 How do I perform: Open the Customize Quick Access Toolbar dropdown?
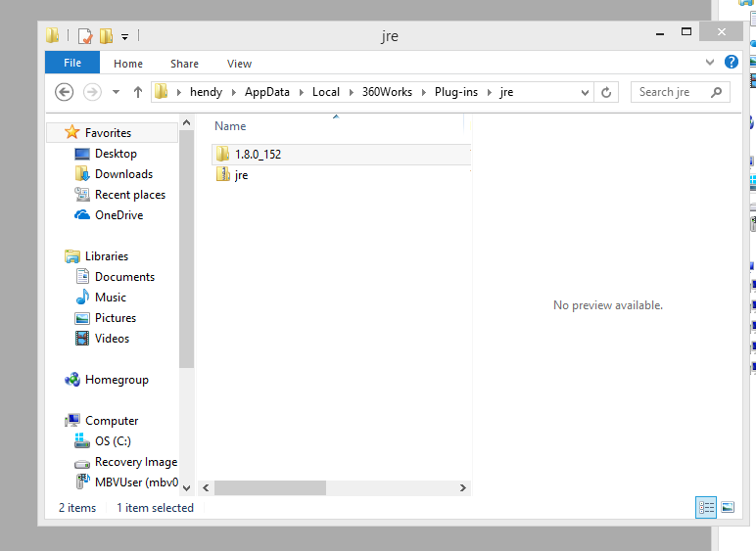coord(125,36)
